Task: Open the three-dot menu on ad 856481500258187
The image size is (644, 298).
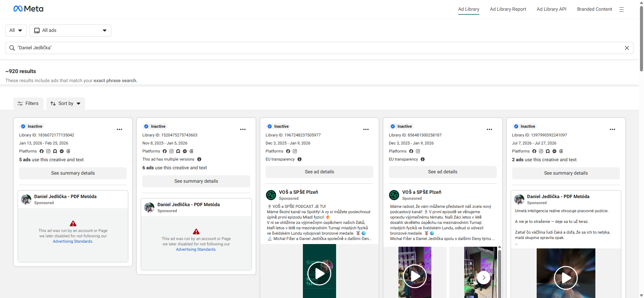Action: coord(489,129)
